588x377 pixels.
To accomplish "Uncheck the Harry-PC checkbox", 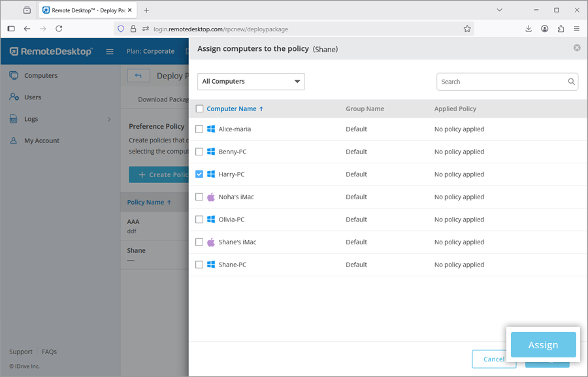I will click(199, 174).
